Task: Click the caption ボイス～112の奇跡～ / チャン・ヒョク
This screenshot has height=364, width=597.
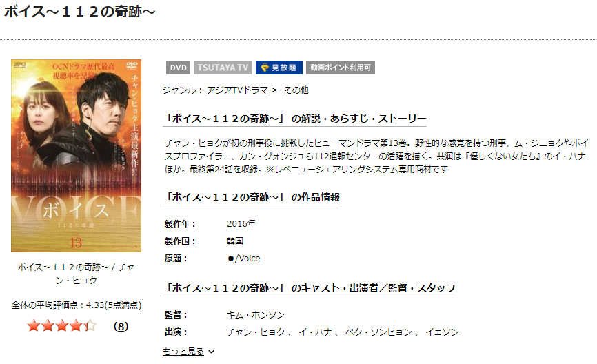Action: point(76,274)
